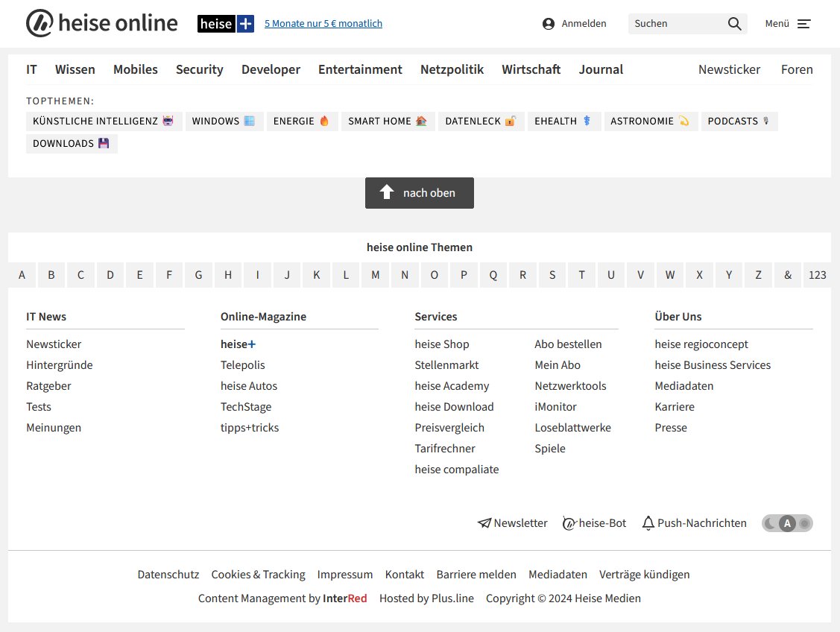Select letter Z in Themen index

pyautogui.click(x=759, y=275)
